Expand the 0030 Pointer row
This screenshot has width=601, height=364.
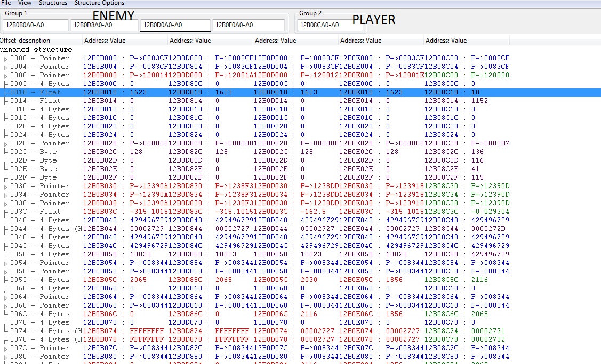coord(6,187)
